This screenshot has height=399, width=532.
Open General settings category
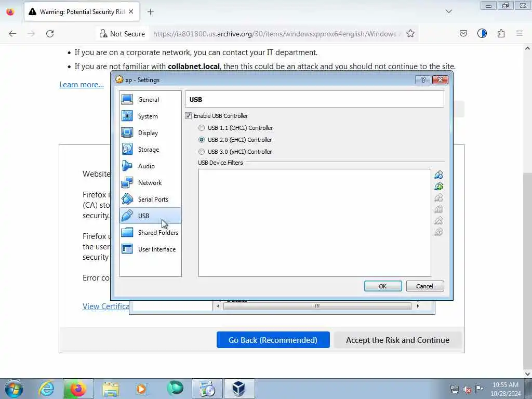click(150, 99)
